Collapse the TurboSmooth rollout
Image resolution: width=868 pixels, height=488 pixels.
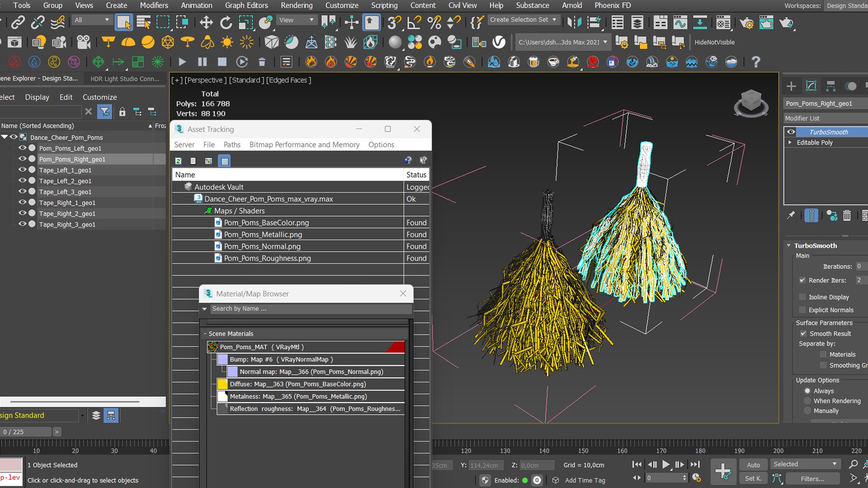[789, 246]
